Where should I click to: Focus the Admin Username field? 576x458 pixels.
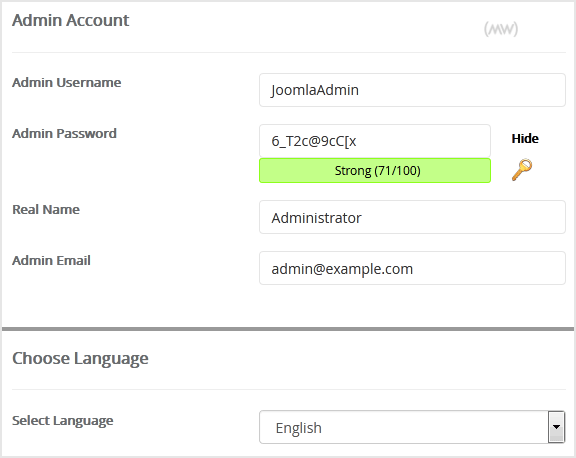pos(412,90)
